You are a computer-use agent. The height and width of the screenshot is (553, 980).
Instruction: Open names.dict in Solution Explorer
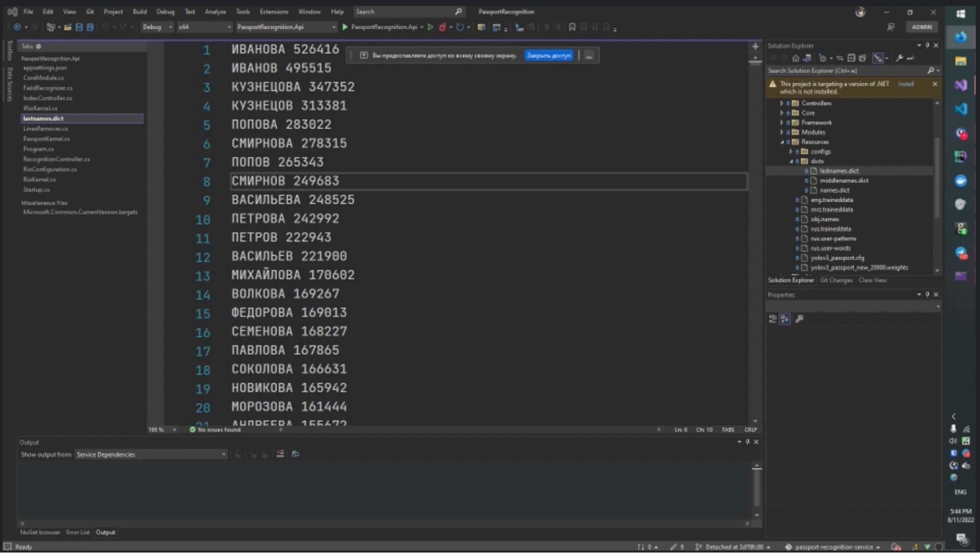(834, 190)
